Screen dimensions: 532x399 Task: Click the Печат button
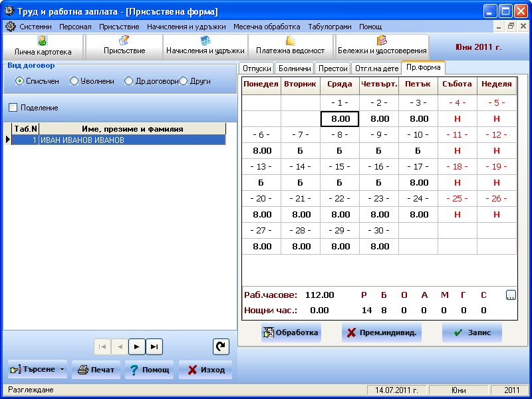point(96,370)
